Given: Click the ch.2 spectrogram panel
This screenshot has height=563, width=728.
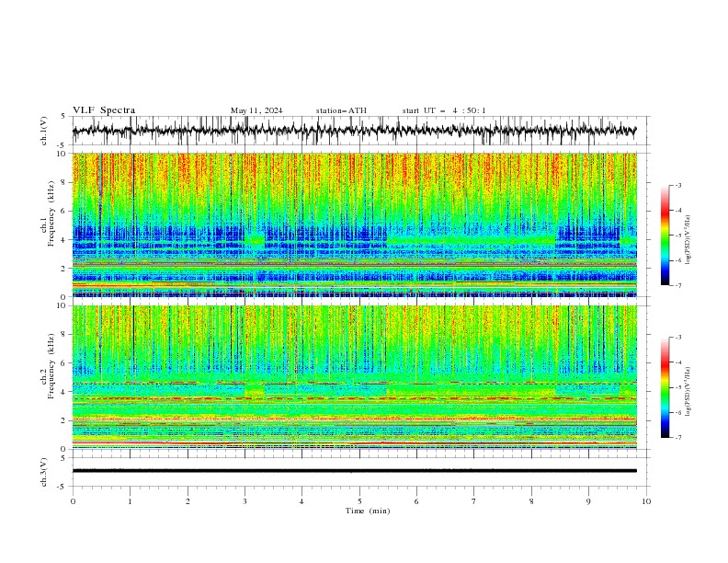Looking at the screenshot, I should 355,377.
